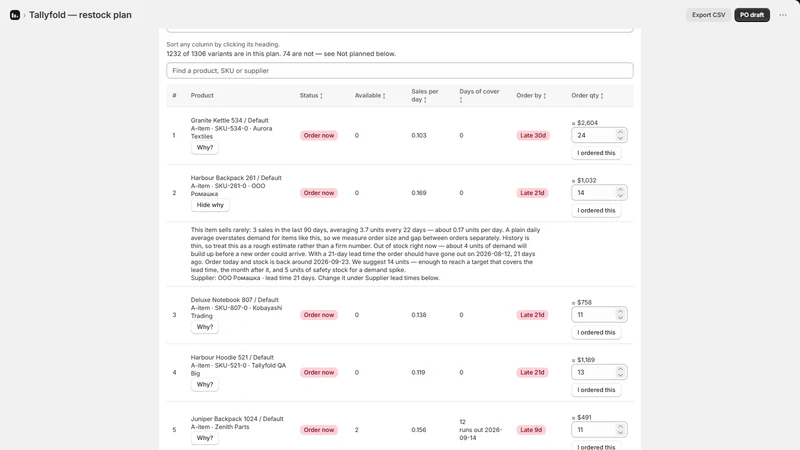Mark Juniper Backpack 1024 as I ordered this
This screenshot has width=800, height=450.
[596, 447]
